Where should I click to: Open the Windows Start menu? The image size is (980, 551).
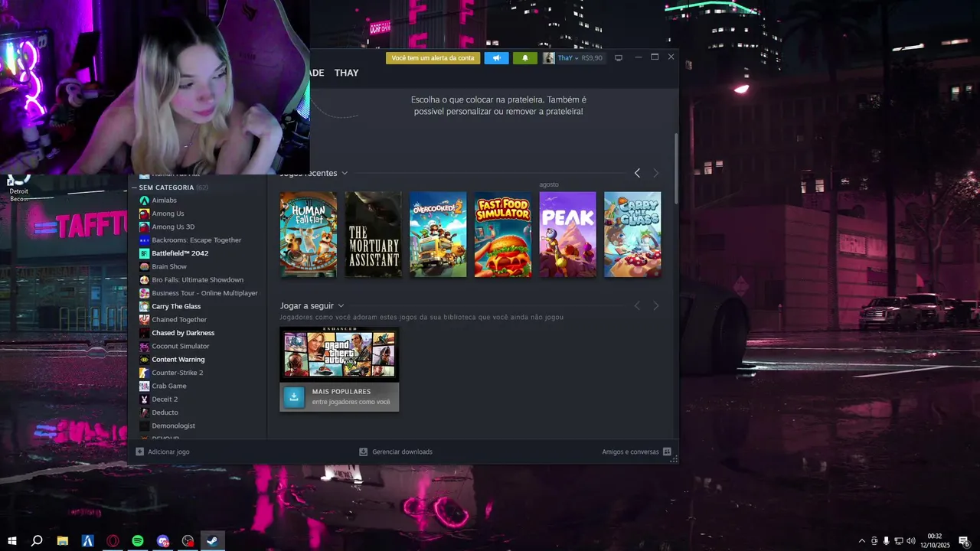click(x=11, y=541)
